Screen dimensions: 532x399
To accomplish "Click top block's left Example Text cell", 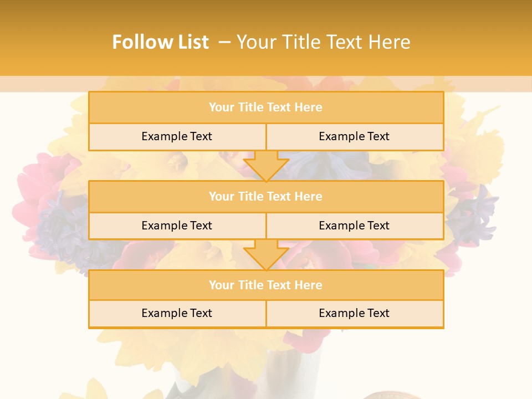I will 177,136.
